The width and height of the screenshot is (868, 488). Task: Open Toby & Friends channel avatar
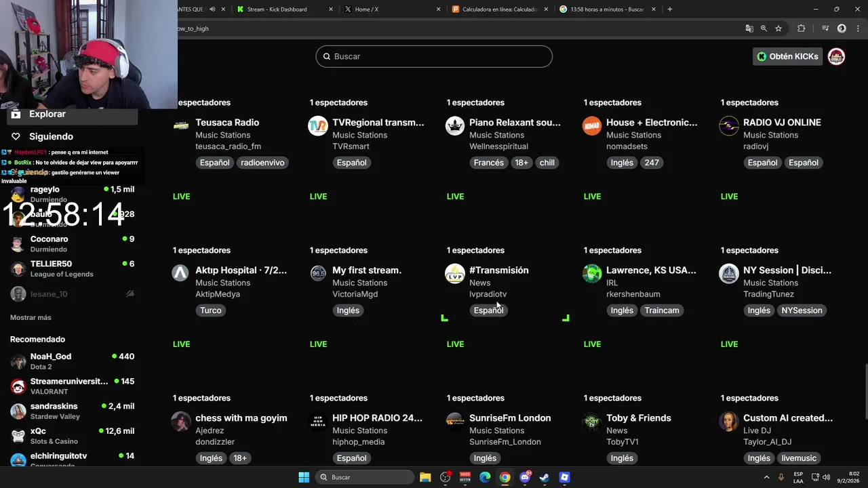click(592, 422)
